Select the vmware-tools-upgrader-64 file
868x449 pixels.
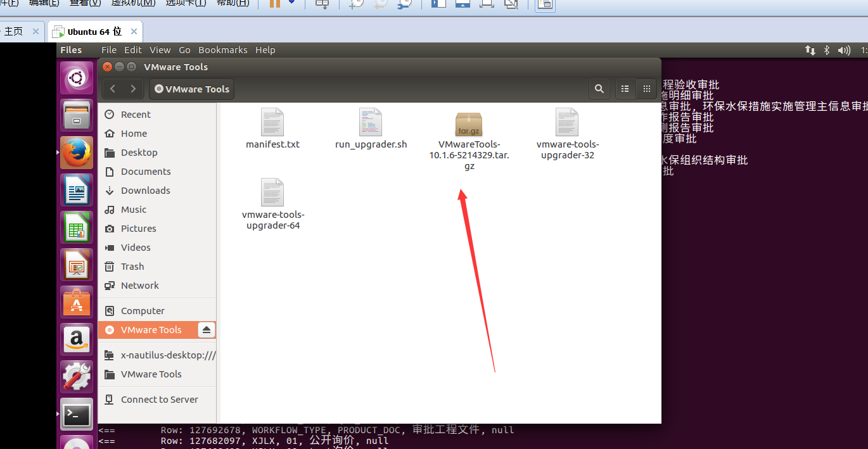click(272, 204)
